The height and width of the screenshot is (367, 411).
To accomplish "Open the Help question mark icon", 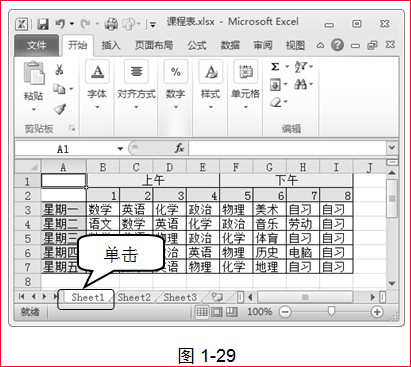I will pos(337,45).
